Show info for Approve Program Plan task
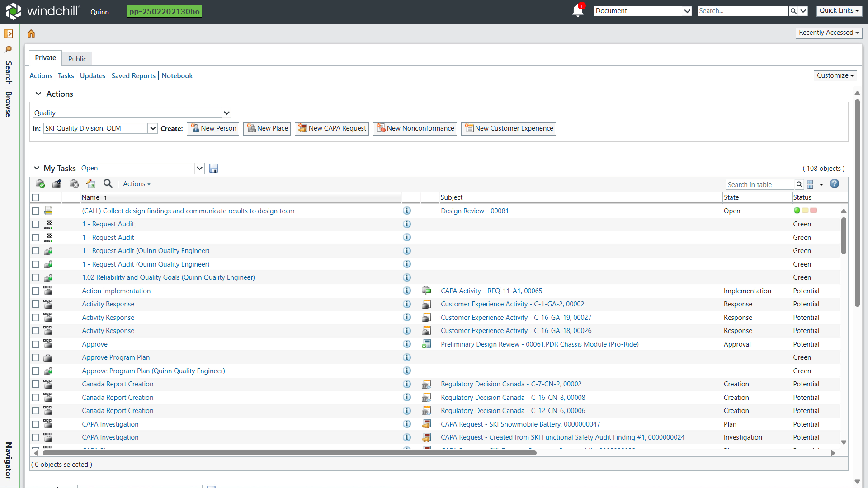The width and height of the screenshot is (868, 488). pos(407,357)
